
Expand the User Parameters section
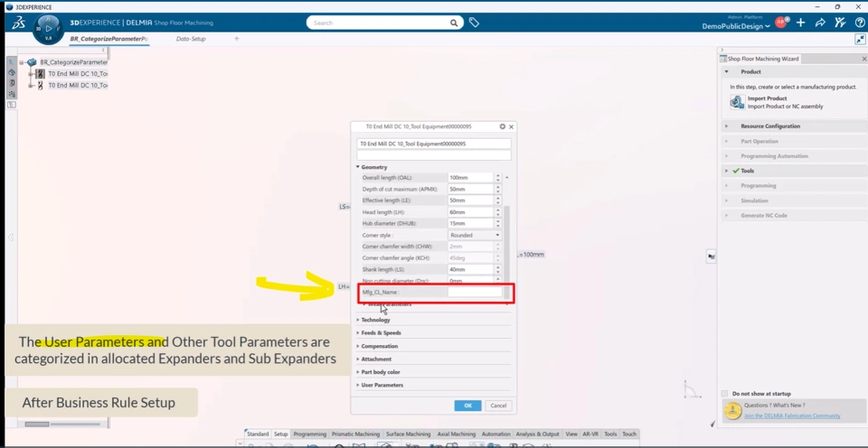358,385
